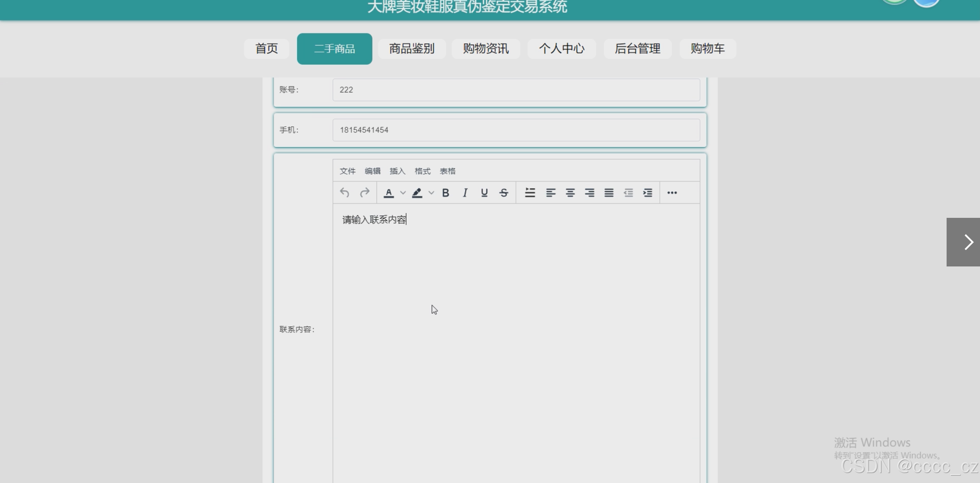
Task: Justify the text alignment
Action: click(x=609, y=193)
